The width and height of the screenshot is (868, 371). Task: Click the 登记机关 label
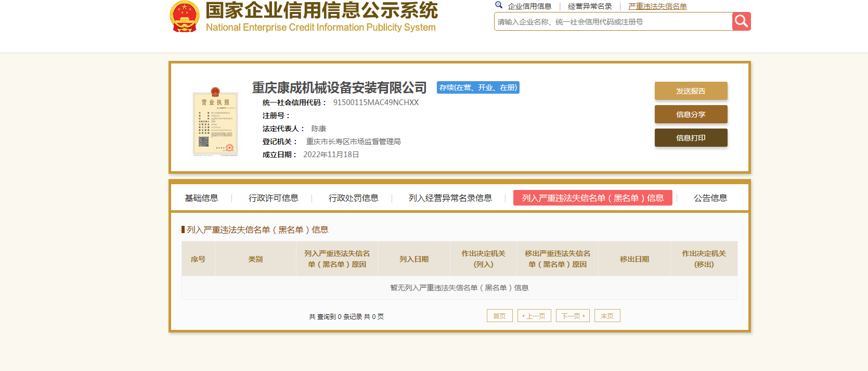tap(280, 142)
